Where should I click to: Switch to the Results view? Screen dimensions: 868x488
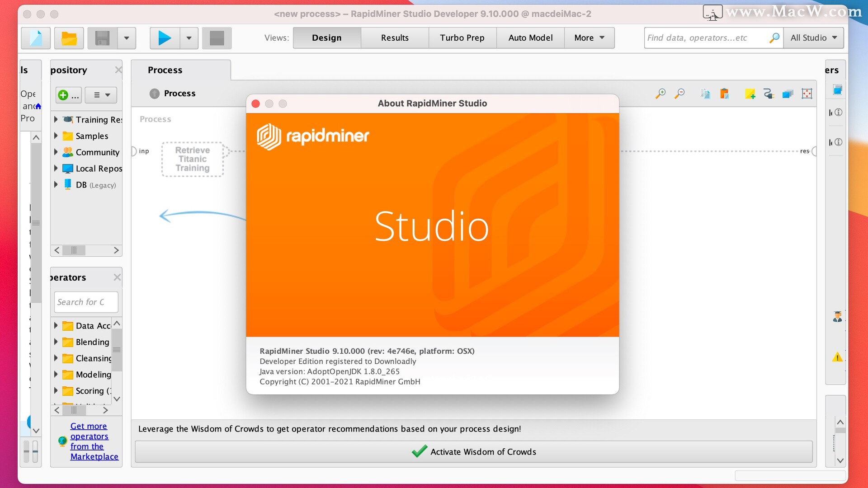click(x=394, y=38)
